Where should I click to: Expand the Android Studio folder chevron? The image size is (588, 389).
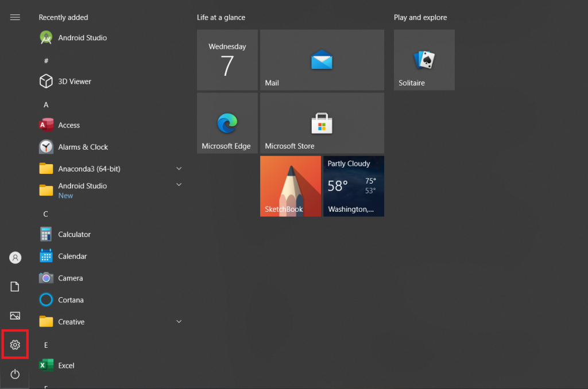point(179,185)
